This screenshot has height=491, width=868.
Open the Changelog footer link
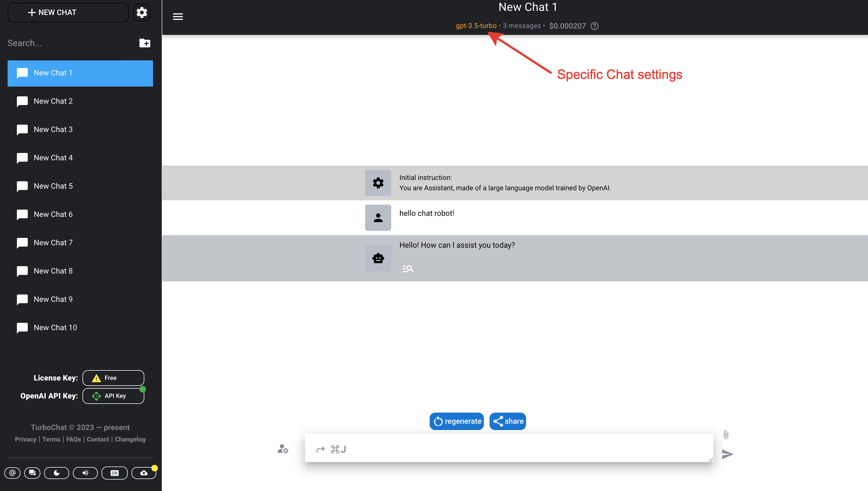130,439
